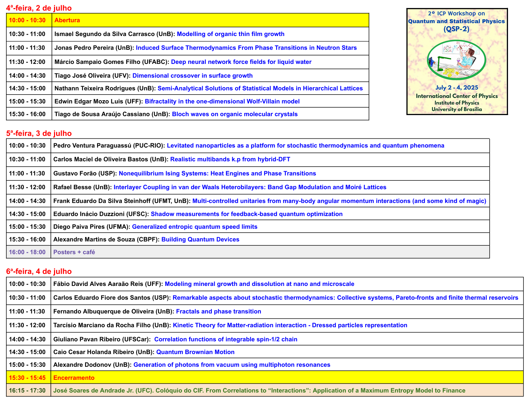Open 'Nonequilibrium Ising Systems' talk link
The image size is (532, 401).
coord(217,173)
